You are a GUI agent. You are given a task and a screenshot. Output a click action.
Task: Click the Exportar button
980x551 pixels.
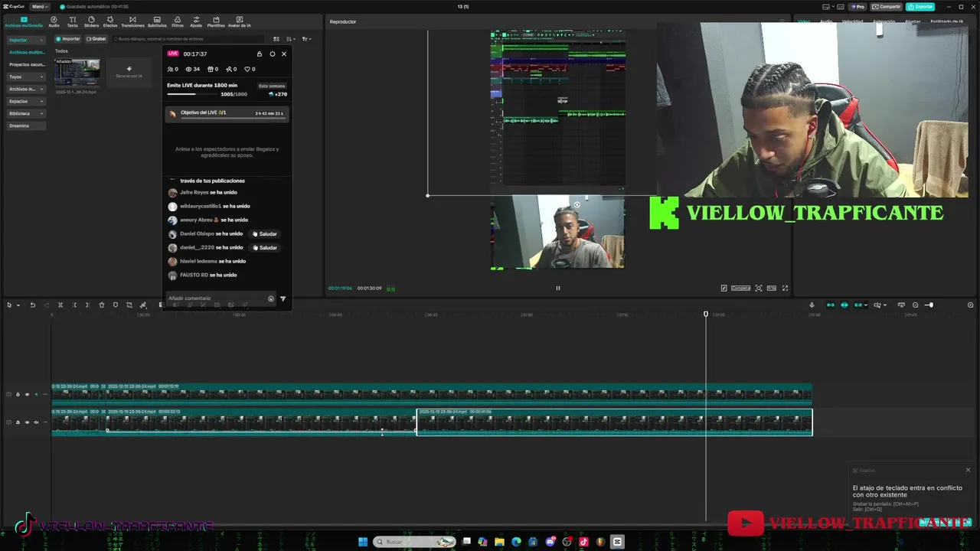(x=921, y=6)
